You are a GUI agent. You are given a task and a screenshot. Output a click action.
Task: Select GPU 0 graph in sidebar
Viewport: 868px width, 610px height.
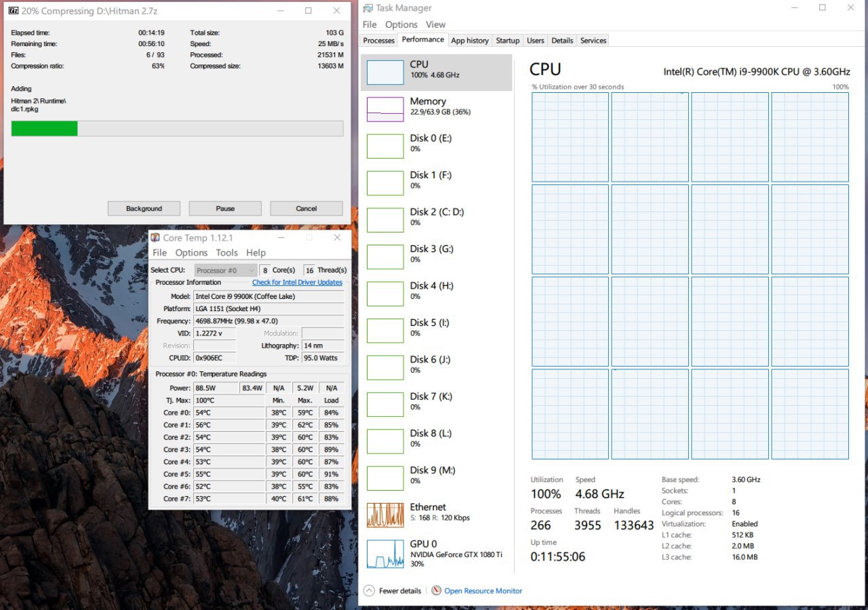click(x=385, y=554)
